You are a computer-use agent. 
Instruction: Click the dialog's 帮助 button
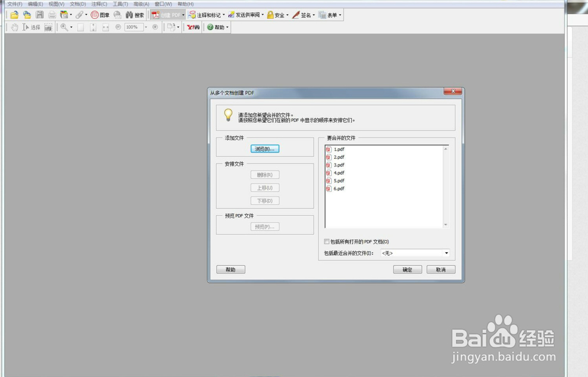point(230,269)
